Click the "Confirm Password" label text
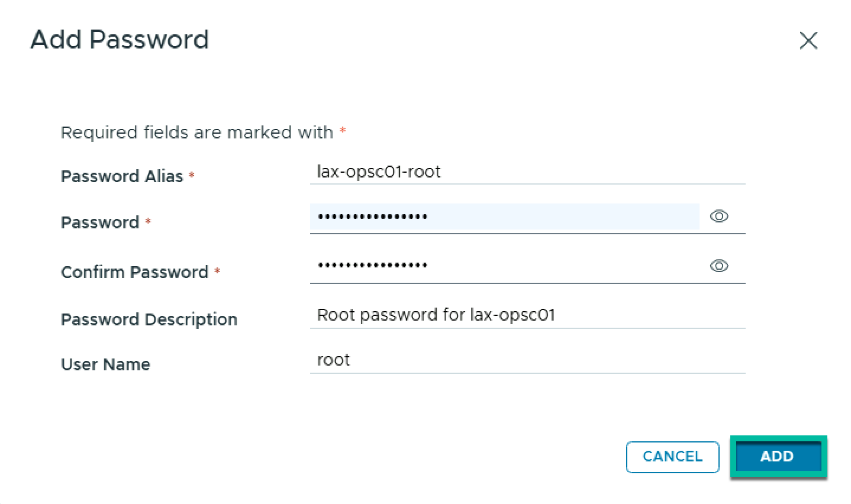This screenshot has height=504, width=851. [x=134, y=272]
